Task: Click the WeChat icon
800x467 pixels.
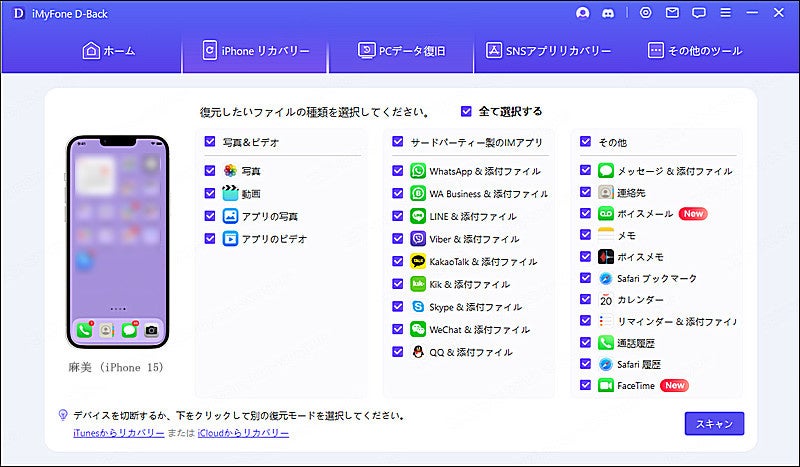Action: click(418, 329)
